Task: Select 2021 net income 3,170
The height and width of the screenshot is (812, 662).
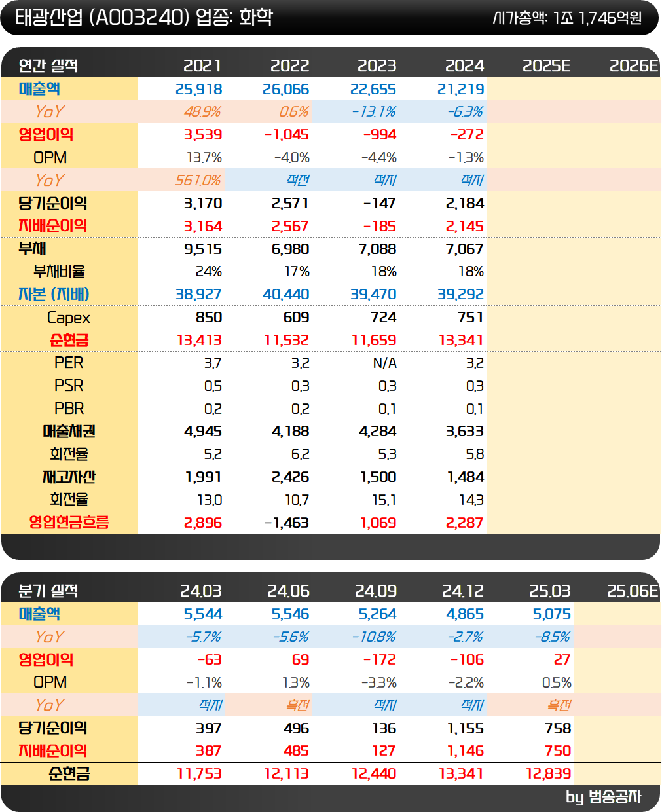Action: tap(203, 204)
